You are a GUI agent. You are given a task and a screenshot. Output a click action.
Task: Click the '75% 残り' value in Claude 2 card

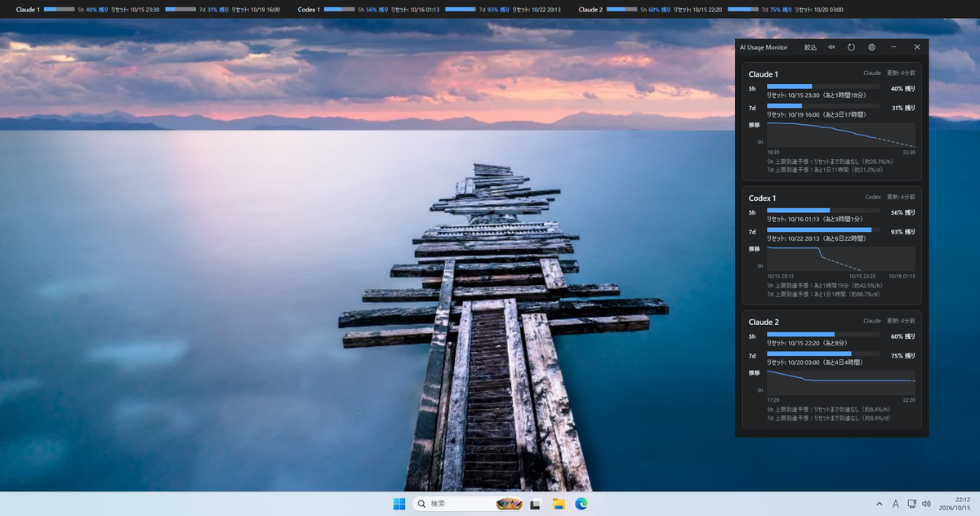pyautogui.click(x=902, y=356)
